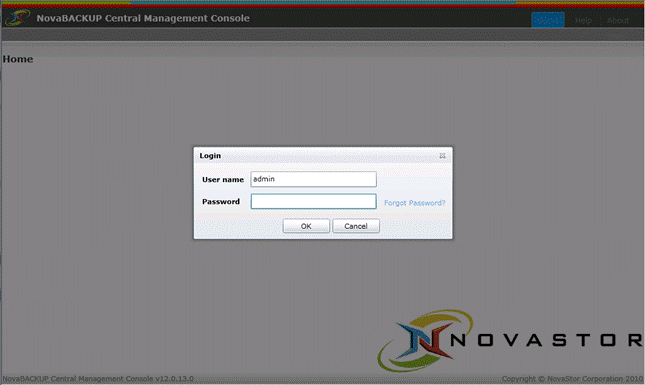Click the NovaStor copyright notice in footer
The width and height of the screenshot is (645, 385).
572,378
